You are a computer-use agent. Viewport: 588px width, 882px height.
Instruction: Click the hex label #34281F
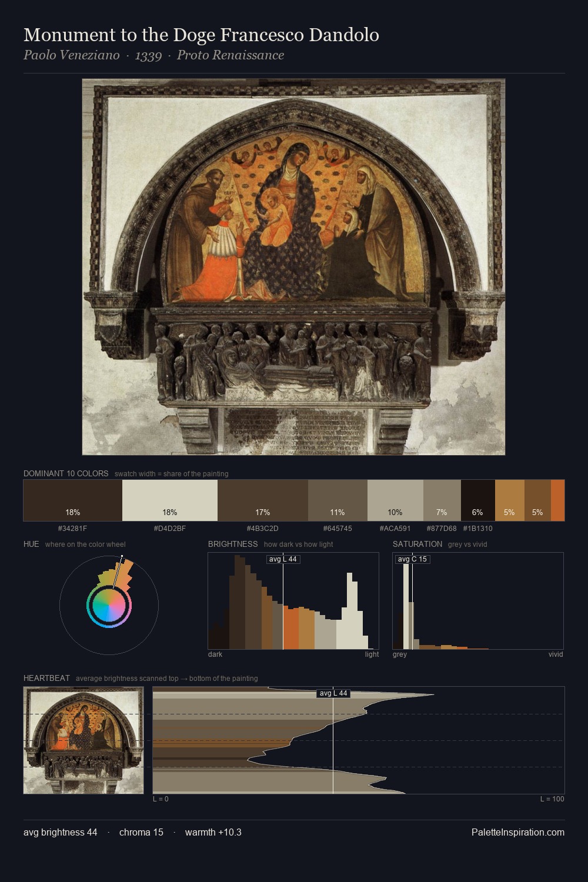pos(72,529)
